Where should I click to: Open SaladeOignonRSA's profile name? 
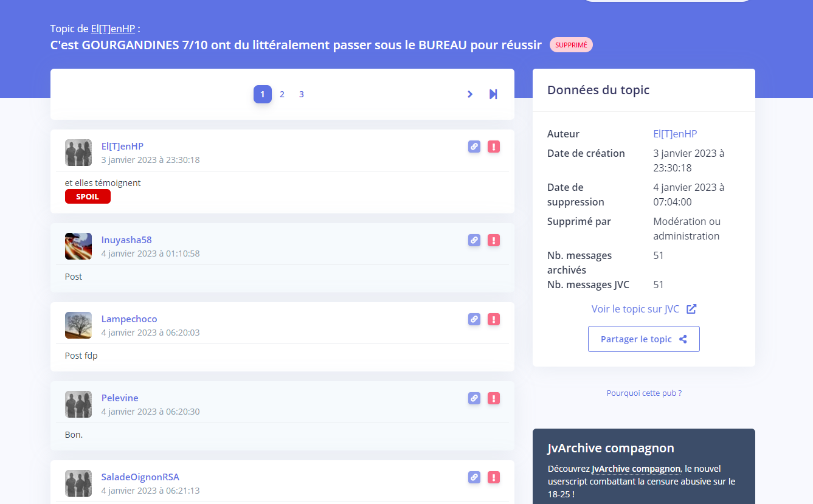140,477
